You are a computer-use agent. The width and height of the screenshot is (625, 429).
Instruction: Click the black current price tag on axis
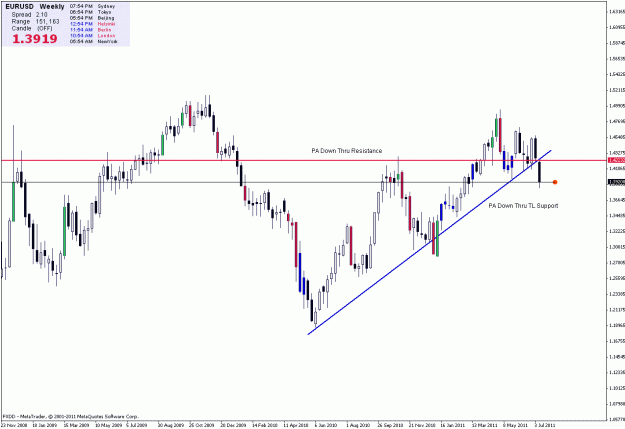(x=616, y=182)
